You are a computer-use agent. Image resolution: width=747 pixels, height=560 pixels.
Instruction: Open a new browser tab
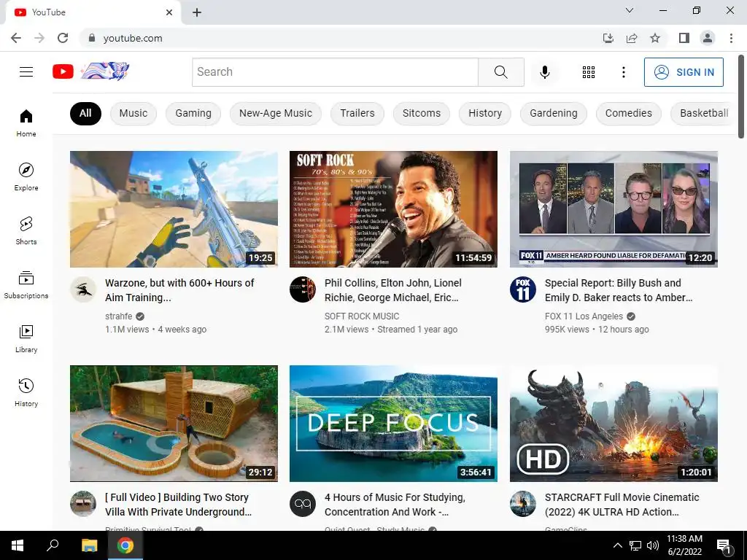[197, 12]
